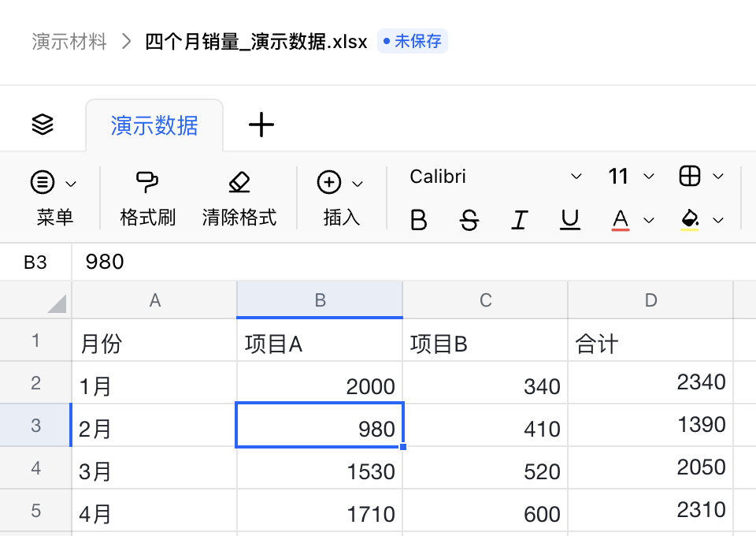Click the cell with value 1530

(x=320, y=467)
